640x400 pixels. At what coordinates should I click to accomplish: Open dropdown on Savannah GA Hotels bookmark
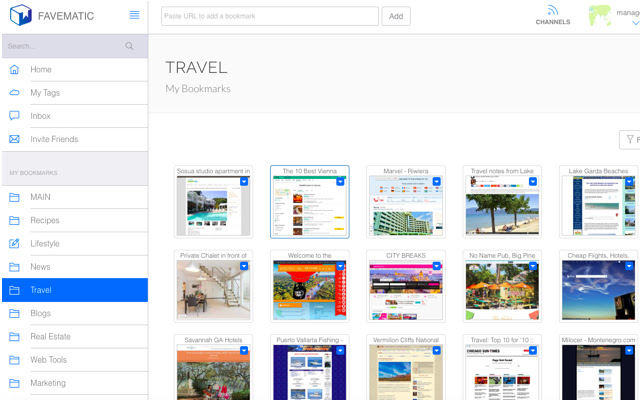click(244, 351)
